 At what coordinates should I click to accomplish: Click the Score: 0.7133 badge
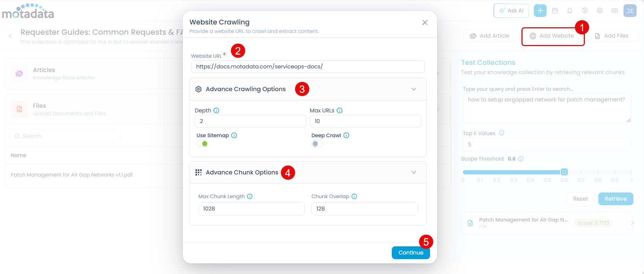pyautogui.click(x=593, y=223)
